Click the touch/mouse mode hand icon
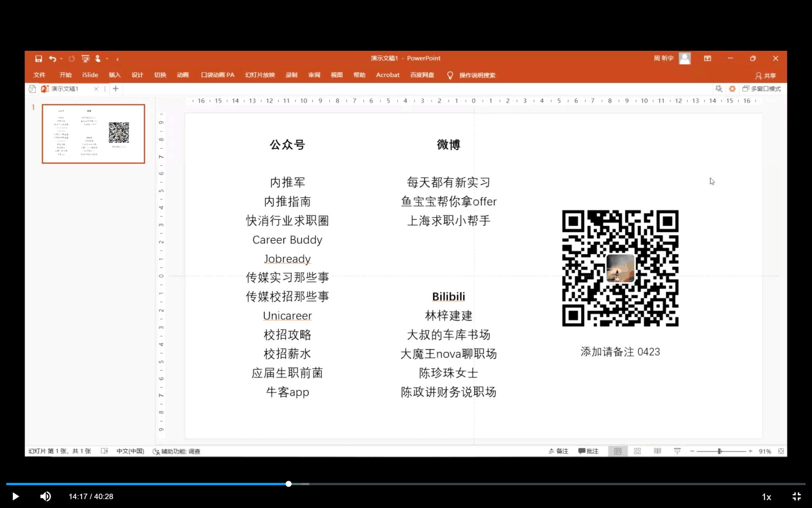 pyautogui.click(x=98, y=59)
